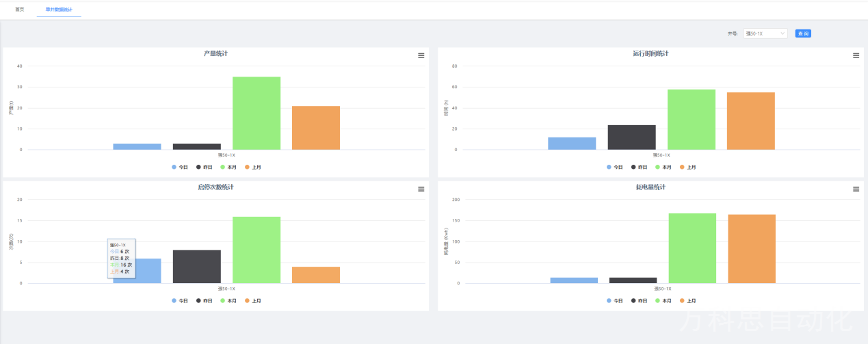Click the blue 查询 button
This screenshot has height=344, width=868.
point(803,34)
